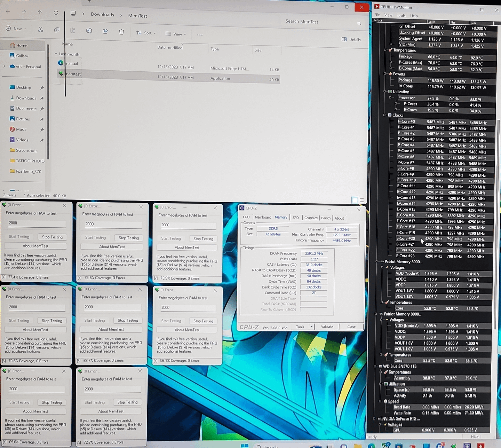The image size is (501, 448).
Task: Switch to the Bench tab in CPU-Z
Action: pyautogui.click(x=326, y=218)
